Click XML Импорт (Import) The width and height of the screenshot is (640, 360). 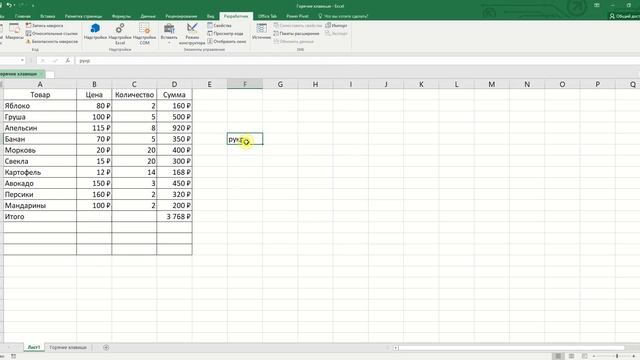(336, 25)
